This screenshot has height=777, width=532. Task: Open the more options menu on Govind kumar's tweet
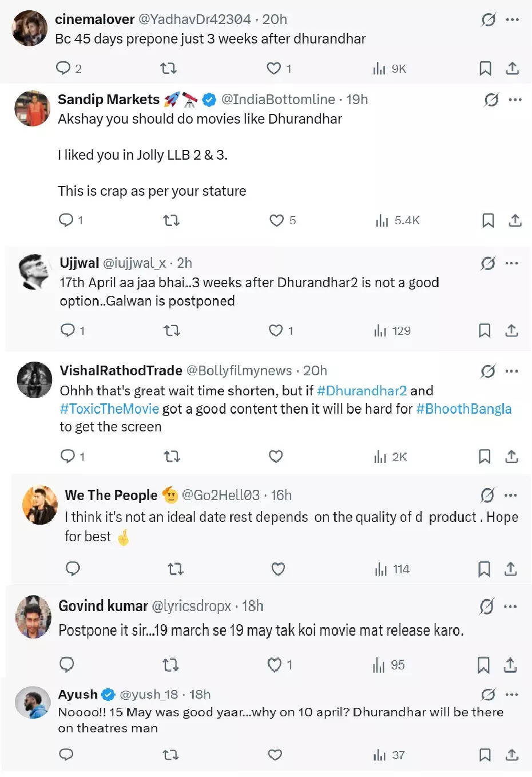point(511,606)
